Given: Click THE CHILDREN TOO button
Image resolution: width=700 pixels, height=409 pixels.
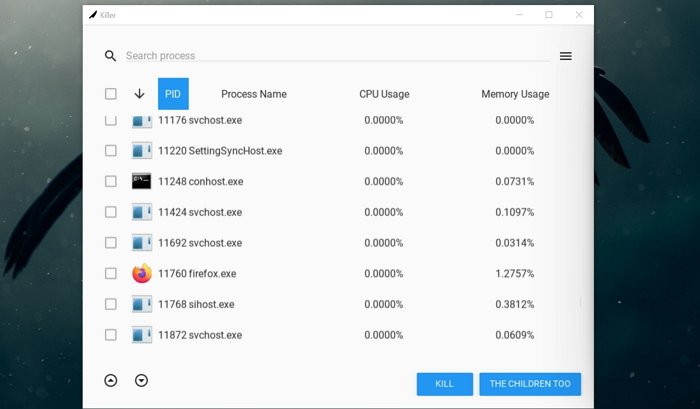Looking at the screenshot, I should tap(530, 384).
